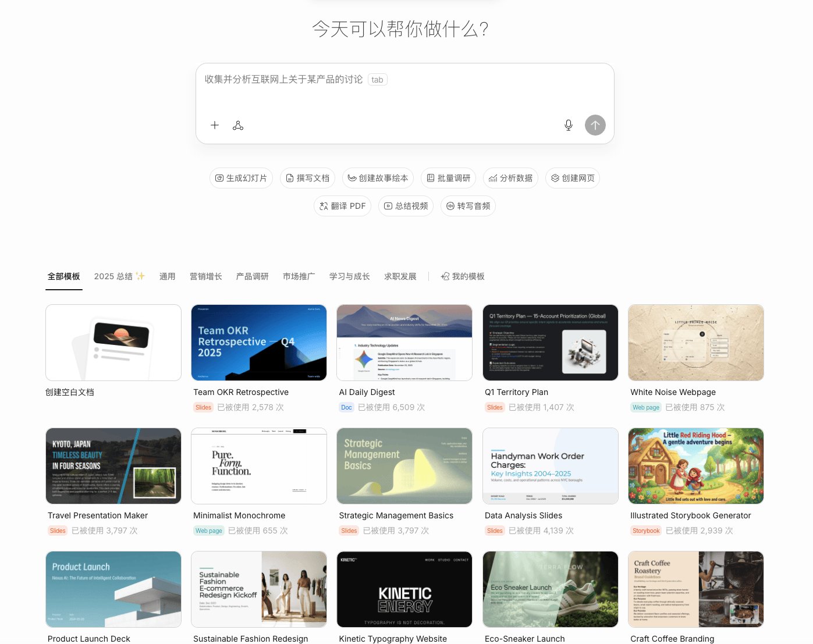Open the 创建空白文档 blank document thumbnail
The width and height of the screenshot is (813, 644).
[x=113, y=343]
